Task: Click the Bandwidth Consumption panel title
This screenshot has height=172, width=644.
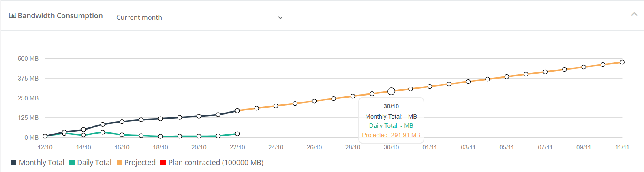Action: [x=60, y=16]
